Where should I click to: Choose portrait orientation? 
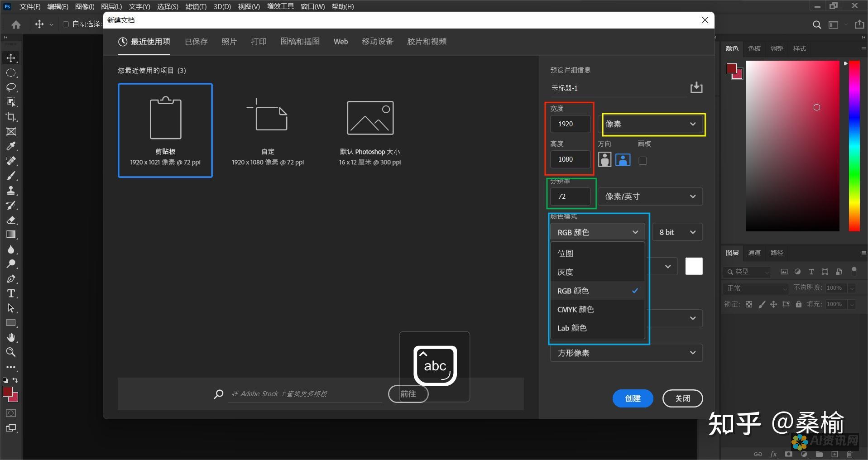[x=604, y=159]
